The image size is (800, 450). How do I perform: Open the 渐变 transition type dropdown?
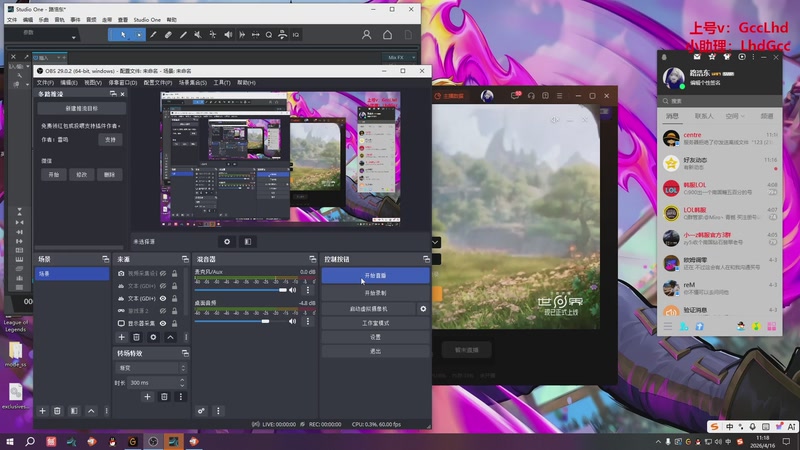point(151,368)
